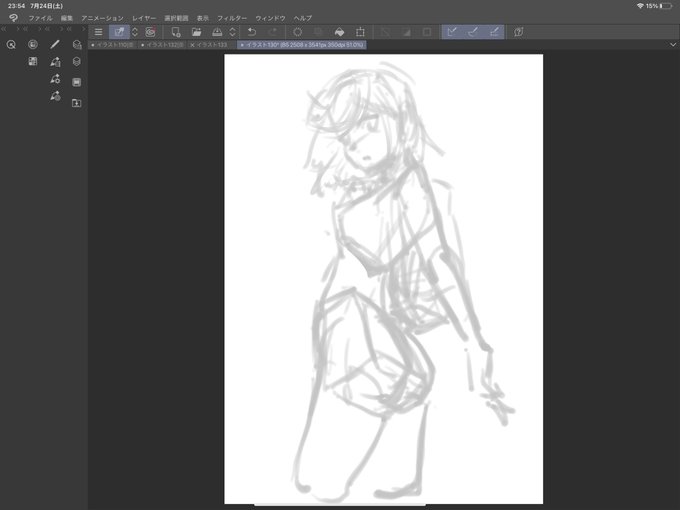
Task: Click the dimmed Invert Selection icon
Action: (406, 32)
